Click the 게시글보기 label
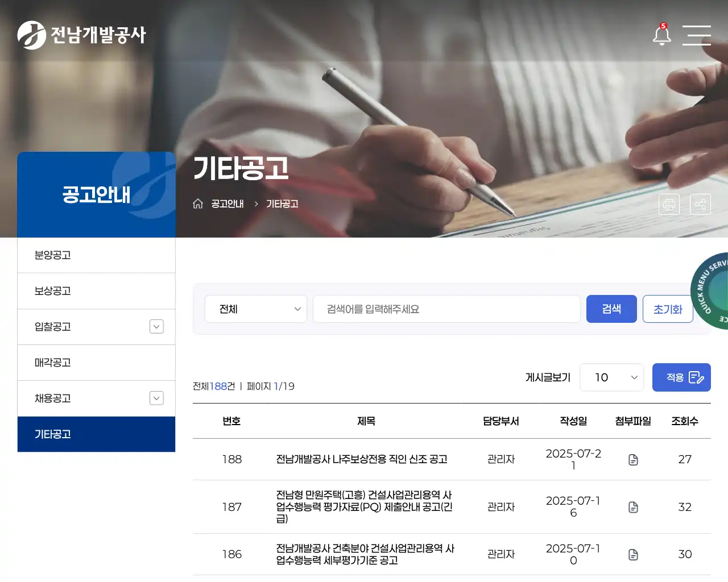 click(548, 377)
